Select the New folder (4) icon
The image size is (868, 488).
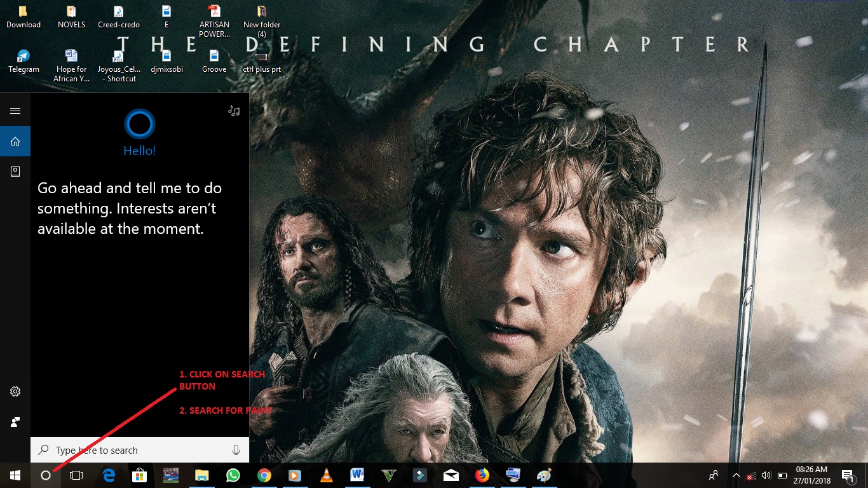click(262, 20)
